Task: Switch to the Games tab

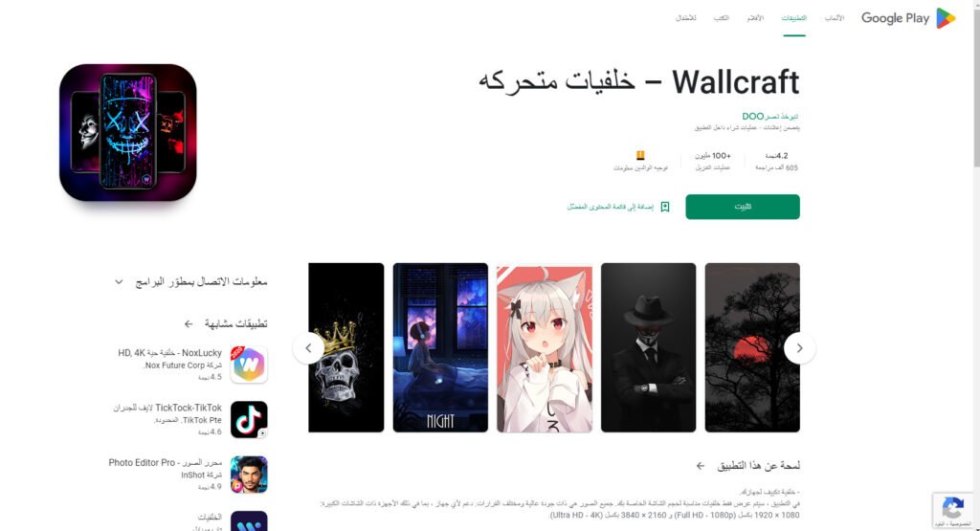Action: coord(835,18)
